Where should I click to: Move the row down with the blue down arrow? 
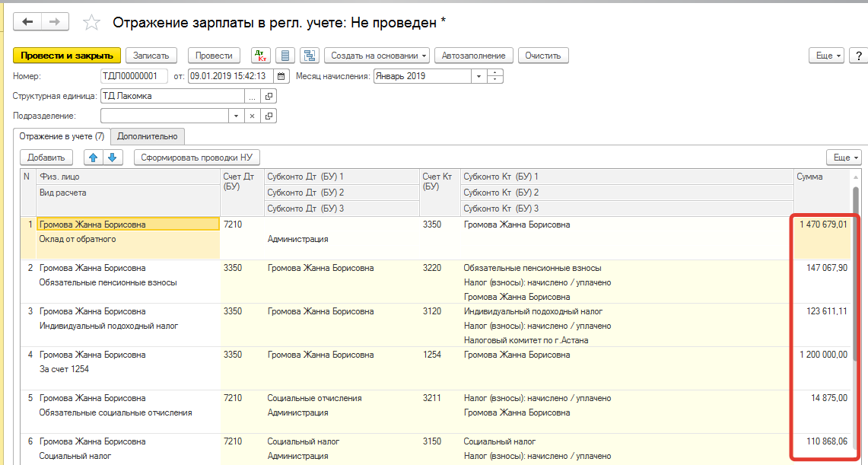(x=113, y=158)
